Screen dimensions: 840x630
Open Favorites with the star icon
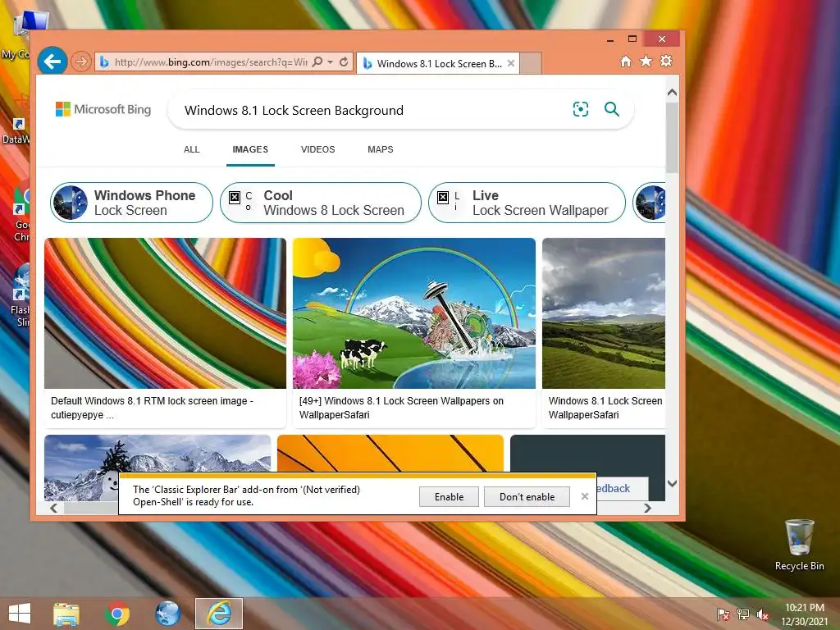(x=646, y=61)
